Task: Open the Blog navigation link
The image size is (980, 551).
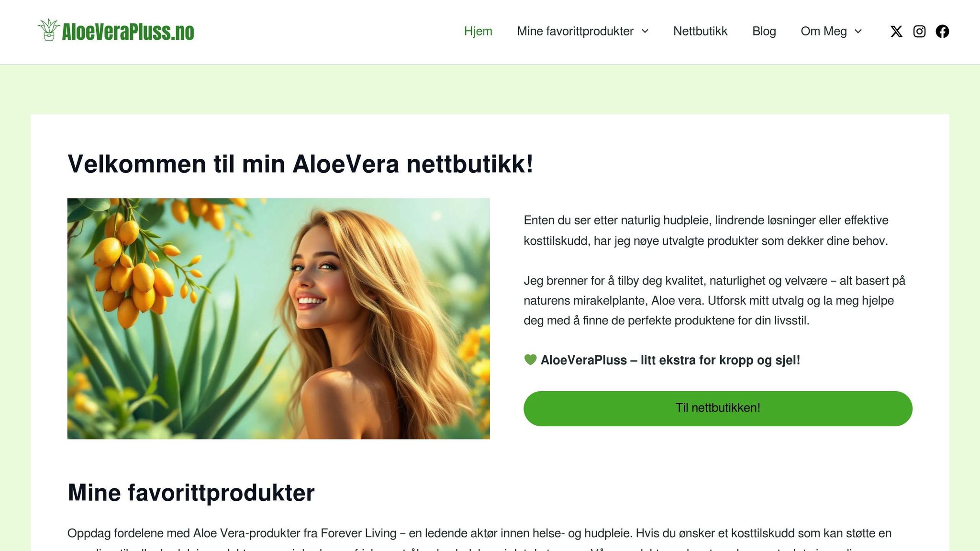Action: click(764, 32)
